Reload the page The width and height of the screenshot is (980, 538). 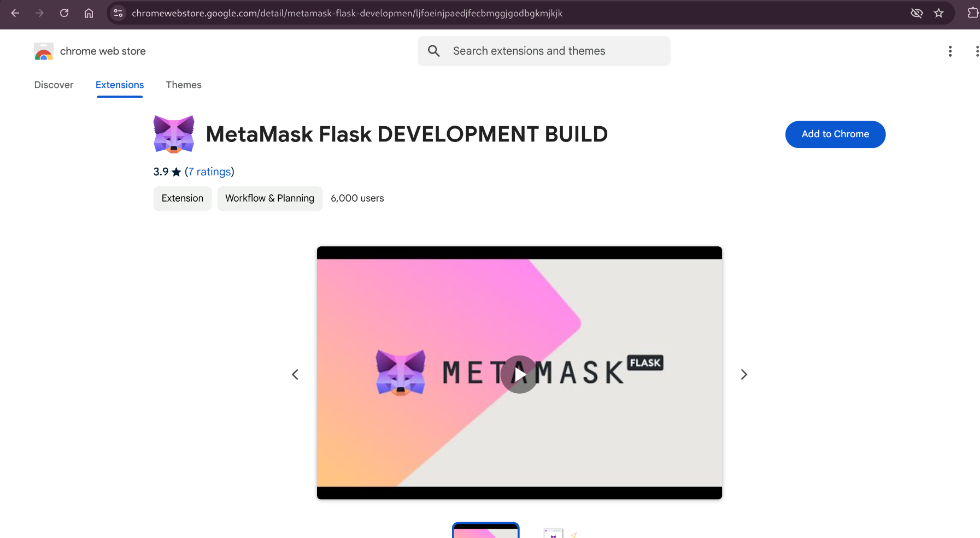pyautogui.click(x=64, y=13)
